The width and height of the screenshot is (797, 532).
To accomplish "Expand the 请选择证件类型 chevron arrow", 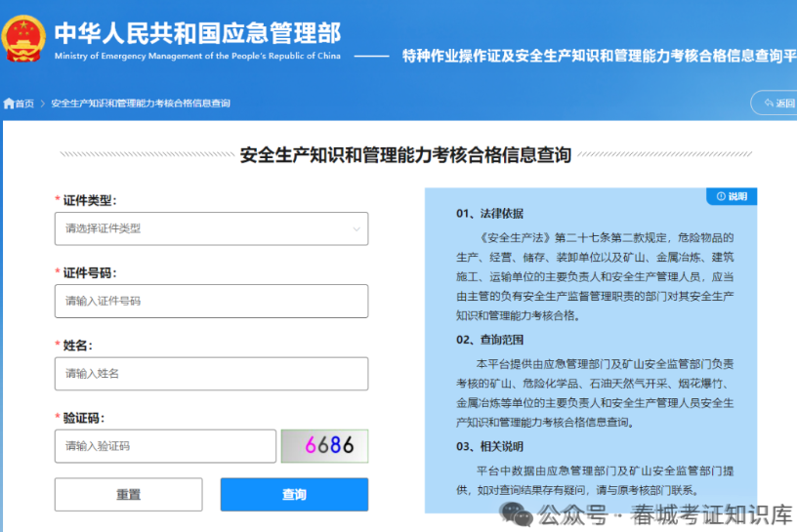I will click(x=356, y=228).
